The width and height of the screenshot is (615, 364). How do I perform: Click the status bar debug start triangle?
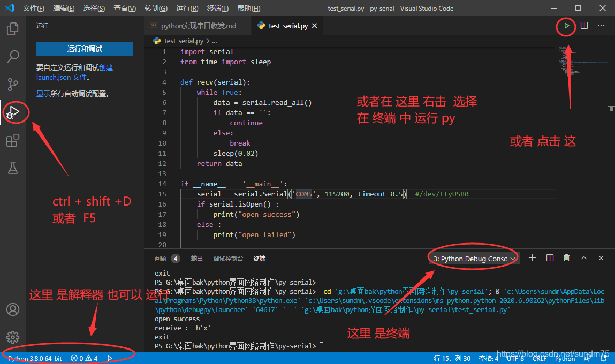coord(110,358)
